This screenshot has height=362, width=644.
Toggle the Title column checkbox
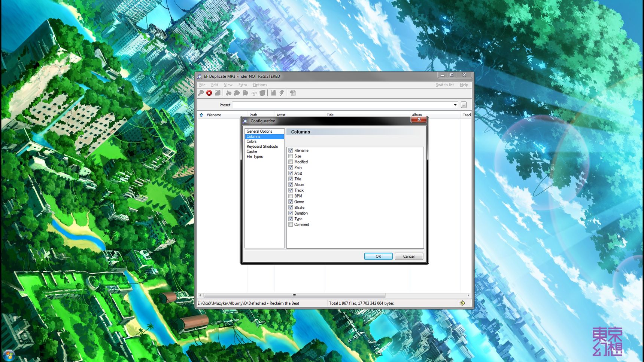tap(291, 179)
